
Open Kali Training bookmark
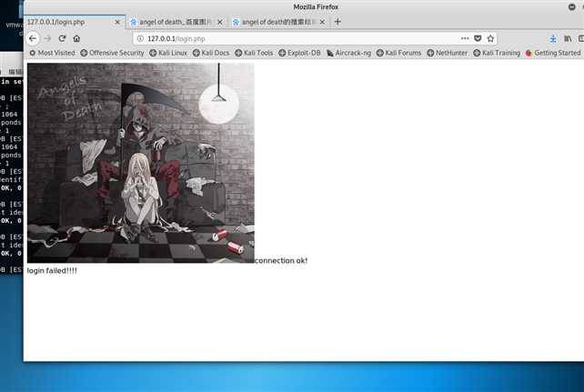click(497, 53)
